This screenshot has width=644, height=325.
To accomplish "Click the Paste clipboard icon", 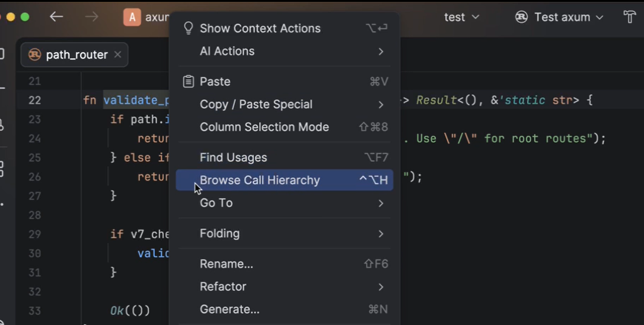I will point(188,82).
